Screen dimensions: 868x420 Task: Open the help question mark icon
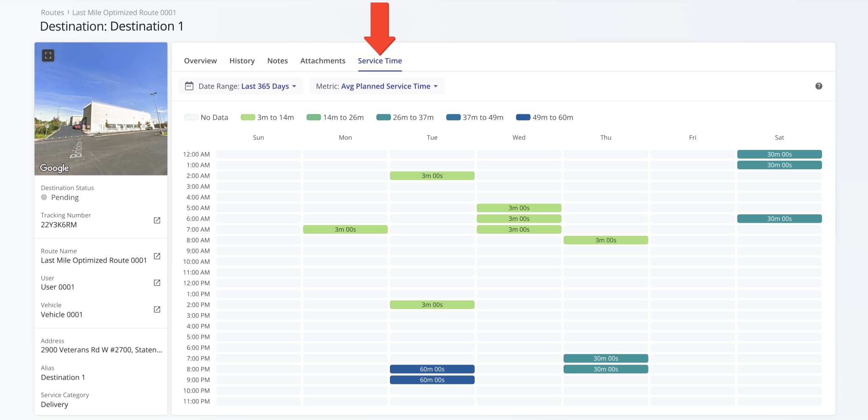click(x=819, y=86)
